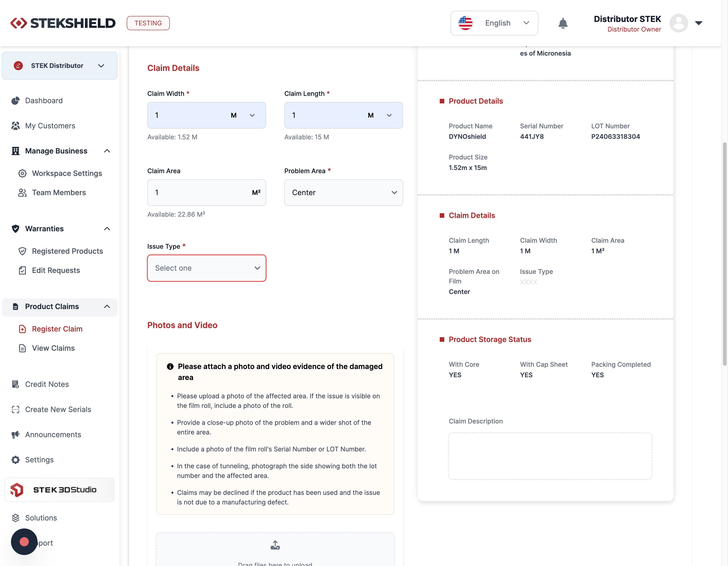Click the Credit Notes sidebar icon
Screen dimensions: 728x566
click(x=15, y=384)
